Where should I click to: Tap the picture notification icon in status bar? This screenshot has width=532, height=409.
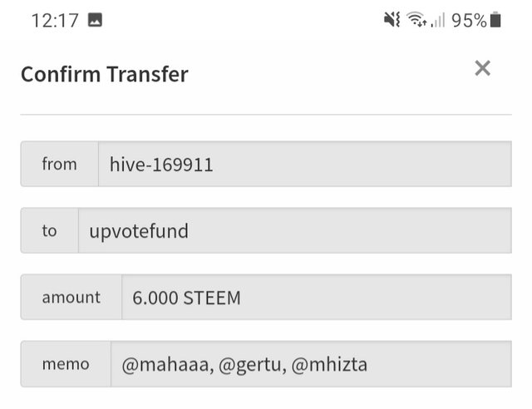pyautogui.click(x=95, y=20)
